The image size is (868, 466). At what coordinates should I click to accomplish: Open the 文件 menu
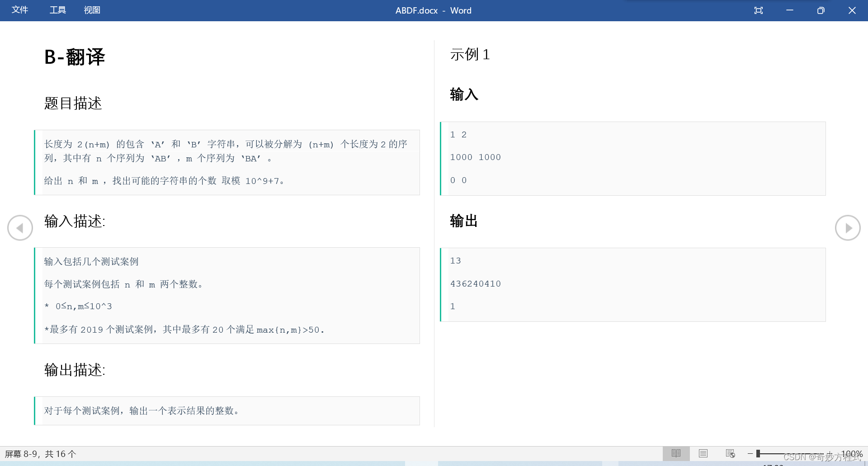(19, 10)
